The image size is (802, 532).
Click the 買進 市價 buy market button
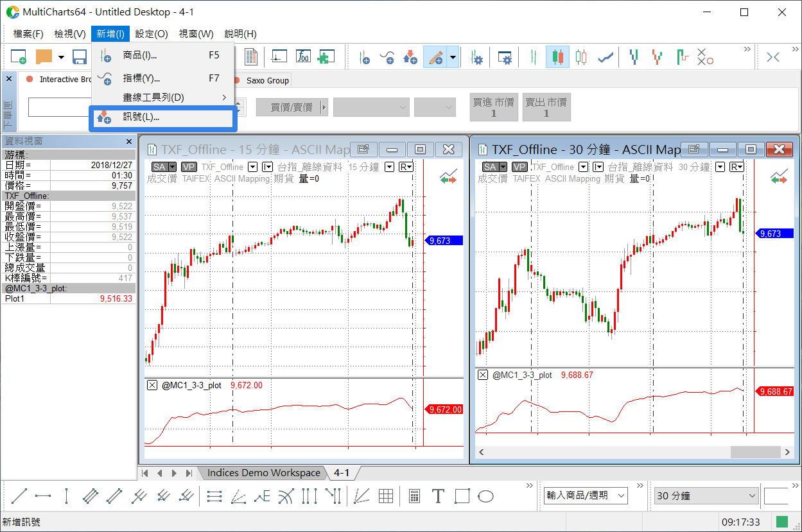pyautogui.click(x=493, y=107)
